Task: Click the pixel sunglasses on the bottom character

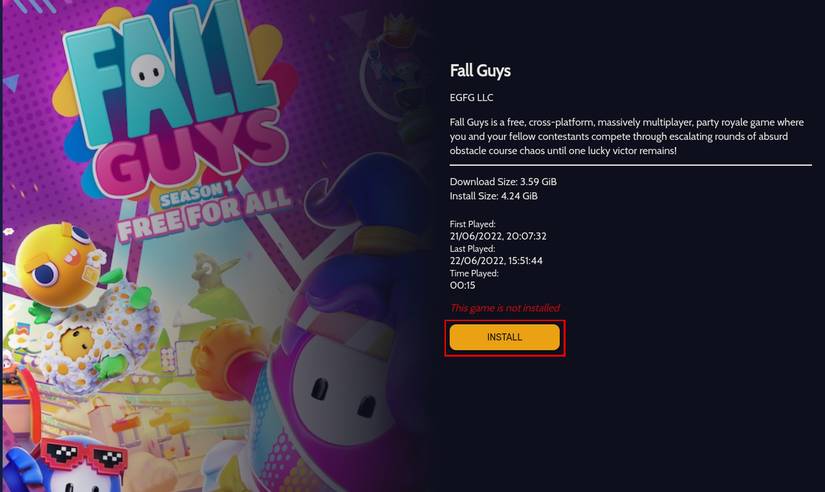Action: click(x=84, y=454)
